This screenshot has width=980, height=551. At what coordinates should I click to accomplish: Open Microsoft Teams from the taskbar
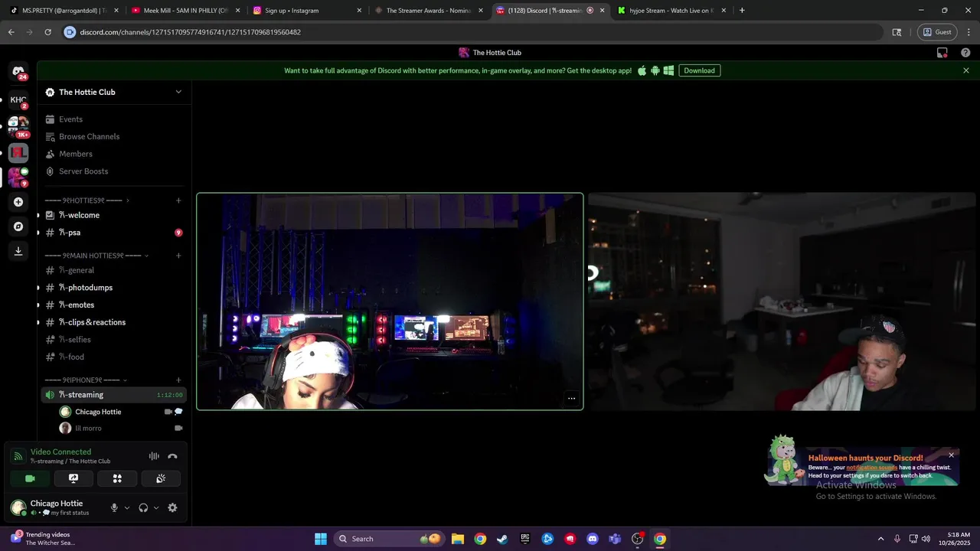[x=615, y=539]
